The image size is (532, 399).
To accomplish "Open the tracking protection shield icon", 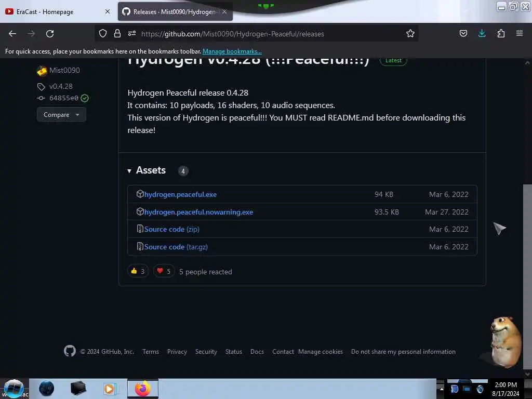I will (x=103, y=34).
